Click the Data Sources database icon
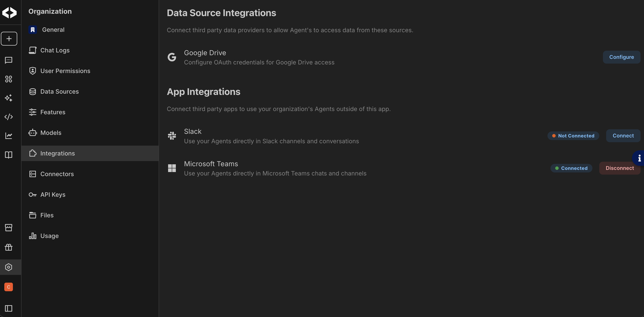The width and height of the screenshot is (644, 317). pos(32,92)
